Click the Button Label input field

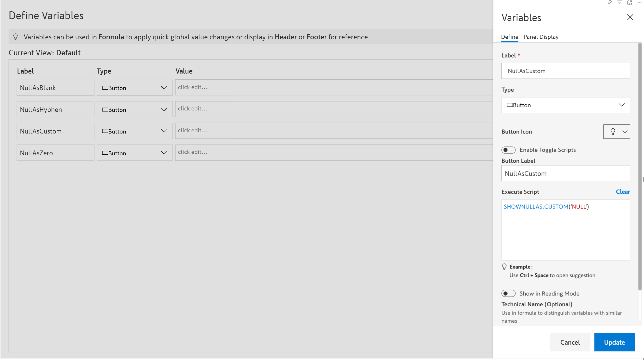pyautogui.click(x=566, y=174)
